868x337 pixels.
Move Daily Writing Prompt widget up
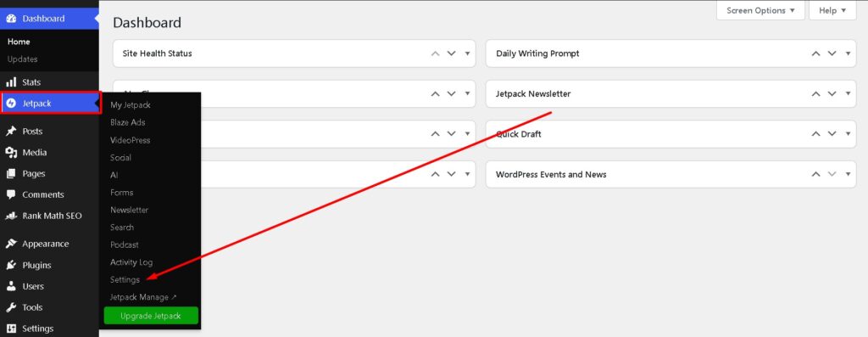[x=816, y=53]
